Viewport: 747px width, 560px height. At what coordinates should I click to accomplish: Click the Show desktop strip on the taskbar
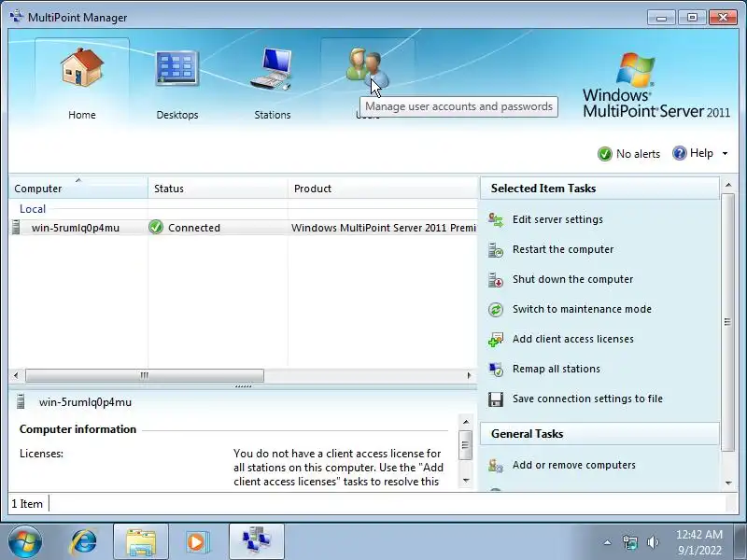[740, 542]
